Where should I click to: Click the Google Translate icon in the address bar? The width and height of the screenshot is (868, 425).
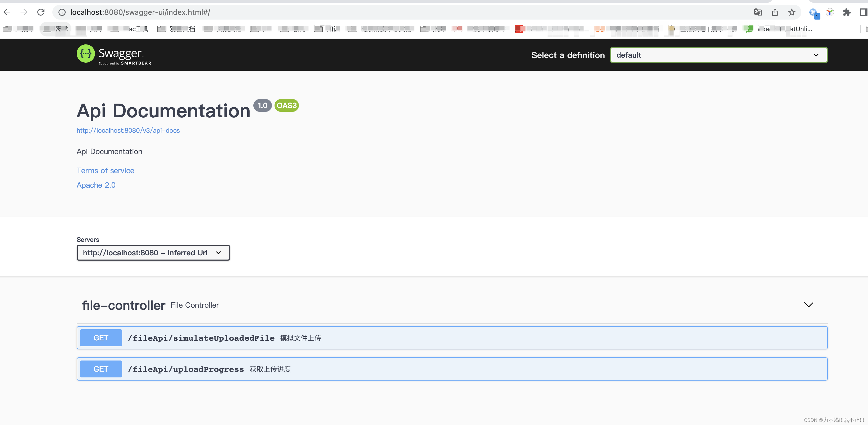pyautogui.click(x=757, y=12)
